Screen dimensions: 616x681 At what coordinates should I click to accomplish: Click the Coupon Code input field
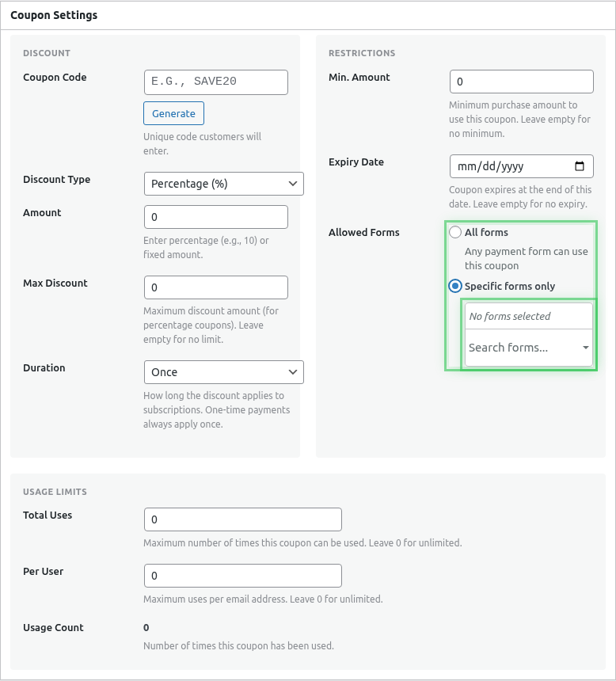coord(215,82)
